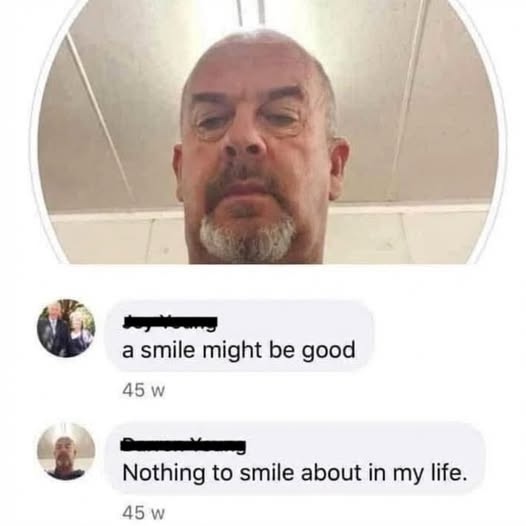This screenshot has height=526, width=526.
Task: Open the couple's avatar beside first comment
Action: (x=66, y=328)
